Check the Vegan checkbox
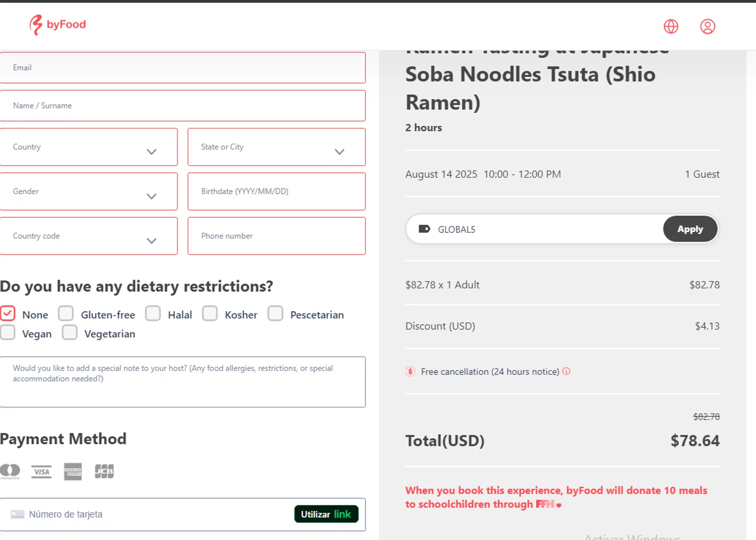Screen dimensions: 756x540 click(8, 332)
